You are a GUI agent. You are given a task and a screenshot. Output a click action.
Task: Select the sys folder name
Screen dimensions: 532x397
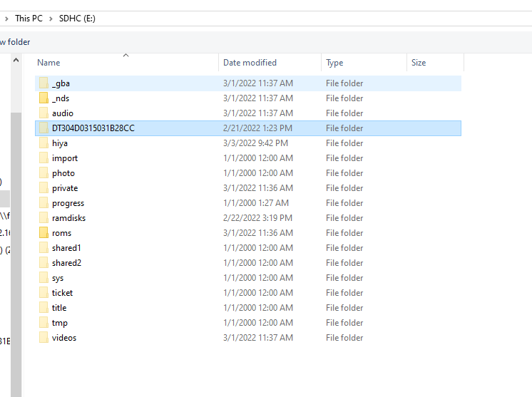[58, 278]
